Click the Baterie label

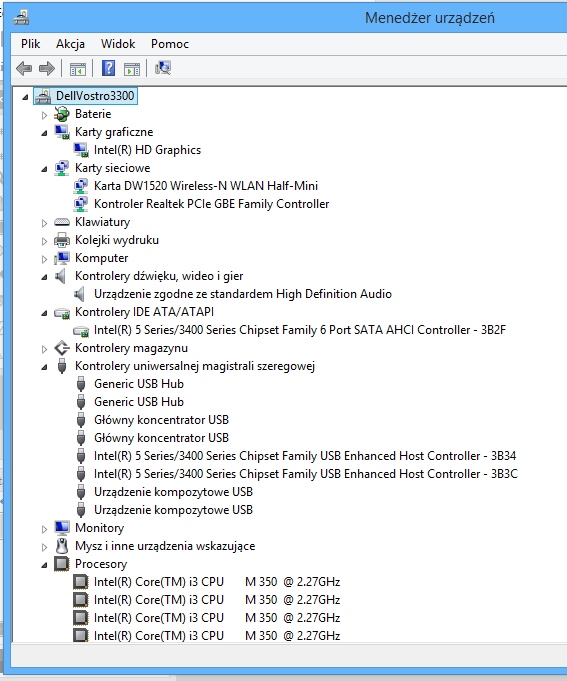[x=93, y=114]
